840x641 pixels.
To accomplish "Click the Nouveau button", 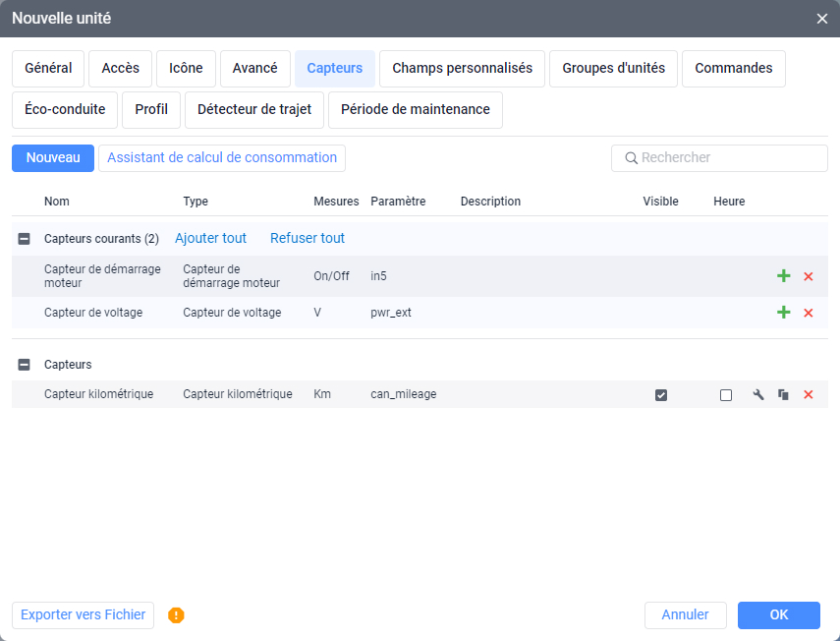I will [53, 158].
